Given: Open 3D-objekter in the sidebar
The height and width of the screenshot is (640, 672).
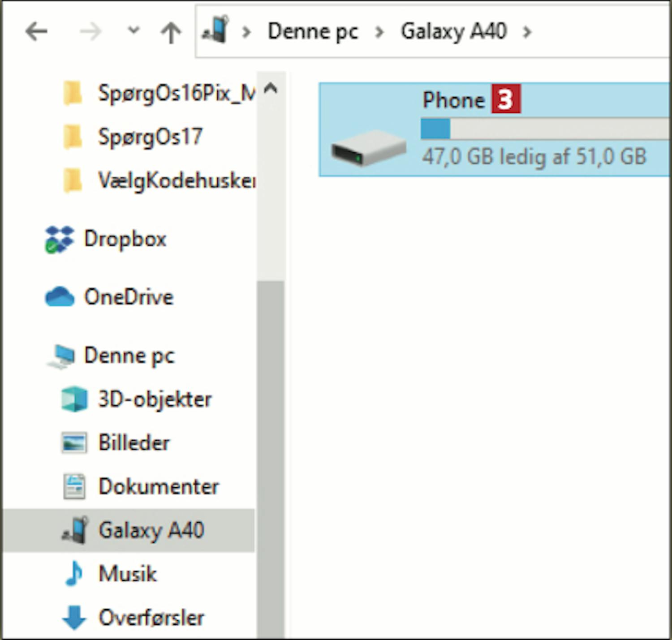Looking at the screenshot, I should (155, 399).
